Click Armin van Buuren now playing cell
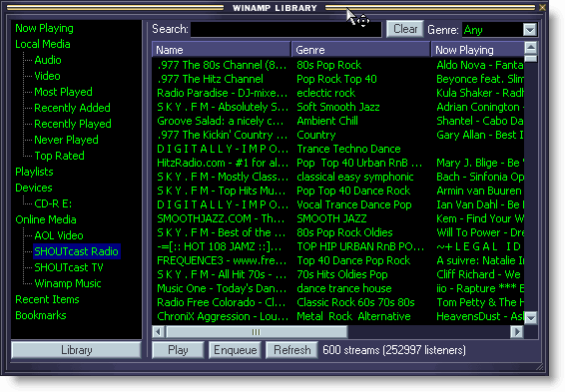The height and width of the screenshot is (392, 565). click(479, 191)
